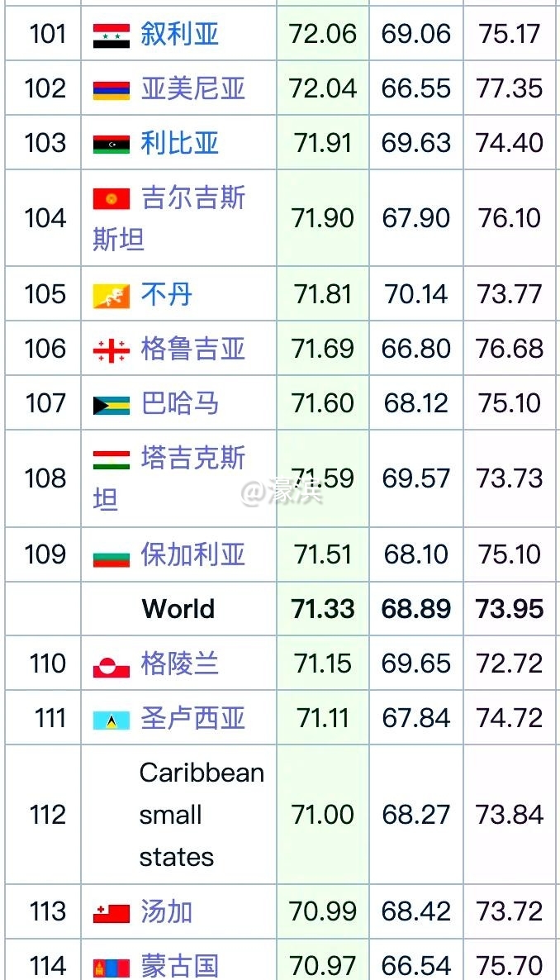Click the Tonga flag icon
The image size is (560, 980).
(x=111, y=912)
